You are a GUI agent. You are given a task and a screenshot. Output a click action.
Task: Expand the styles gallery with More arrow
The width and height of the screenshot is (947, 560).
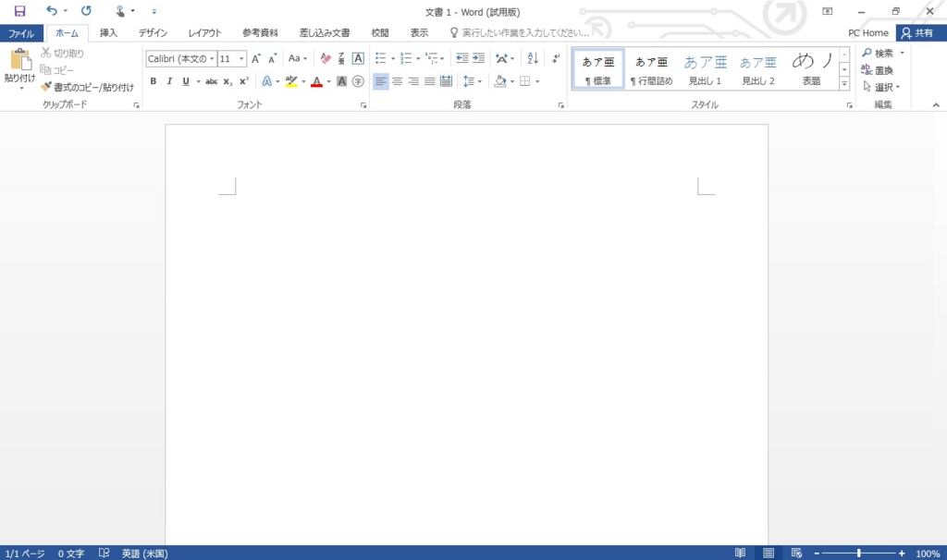click(844, 84)
